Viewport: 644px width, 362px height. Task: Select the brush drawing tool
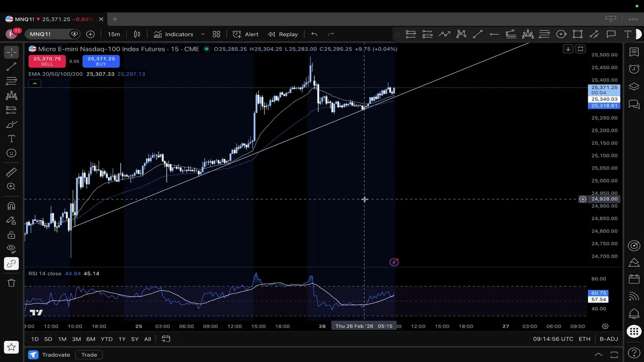[11, 124]
